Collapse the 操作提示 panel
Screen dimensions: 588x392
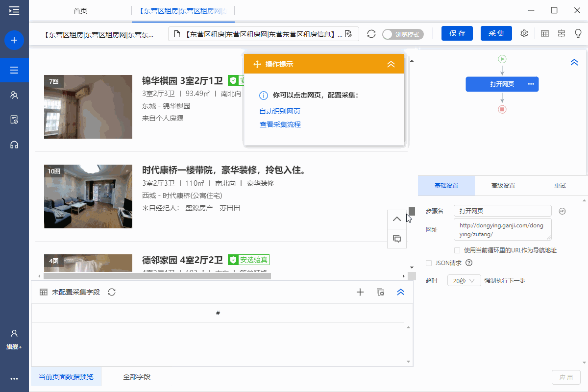click(391, 64)
